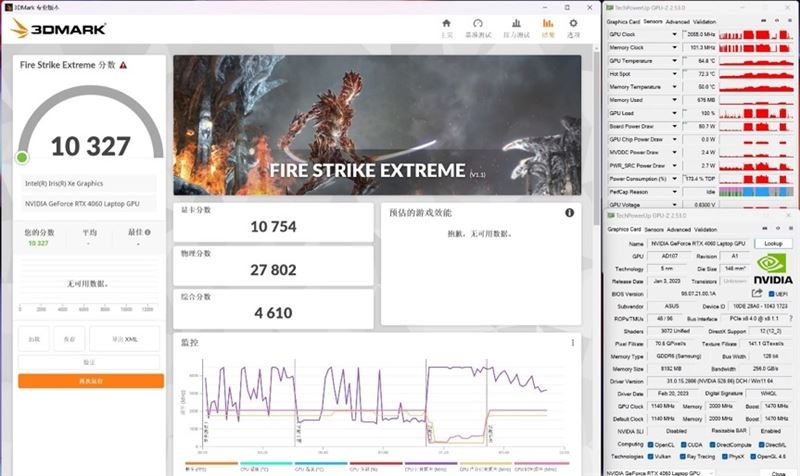Click the Close button in lower GPU-Z window

pyautogui.click(x=778, y=473)
